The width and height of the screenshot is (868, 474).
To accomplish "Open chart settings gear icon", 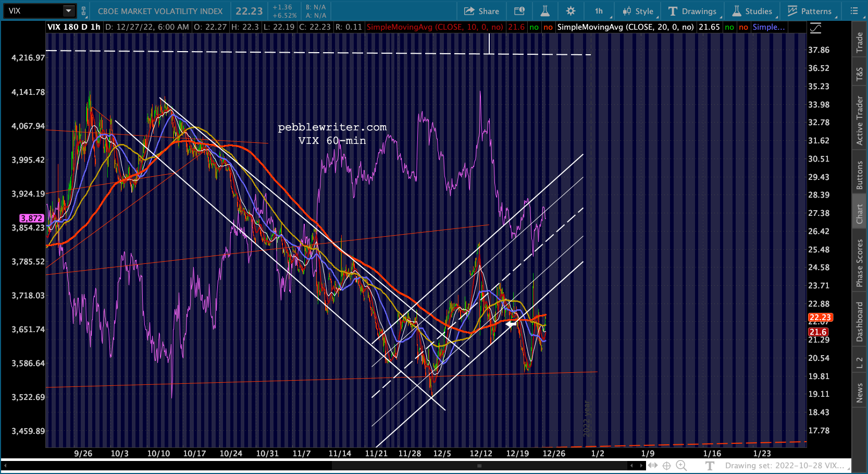I will click(x=571, y=11).
